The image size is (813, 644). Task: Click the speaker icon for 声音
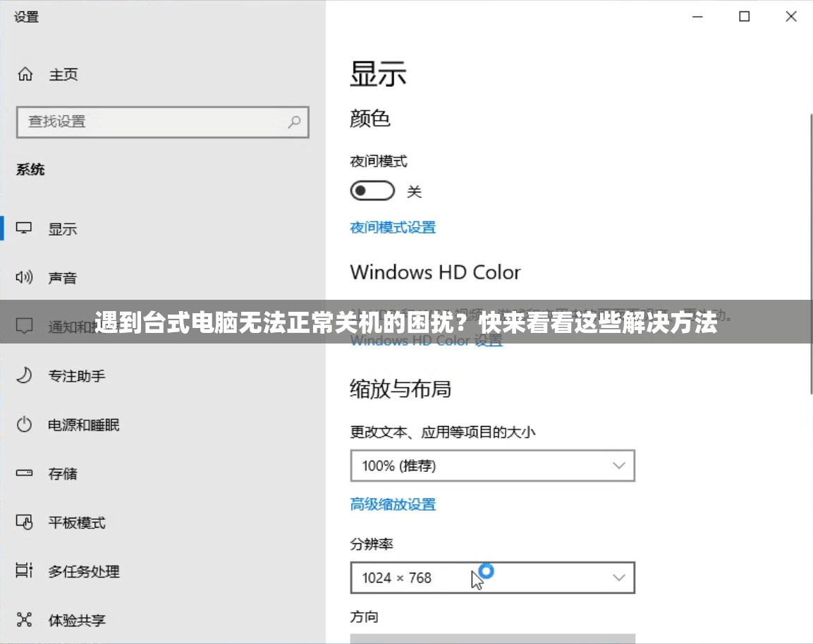[24, 277]
